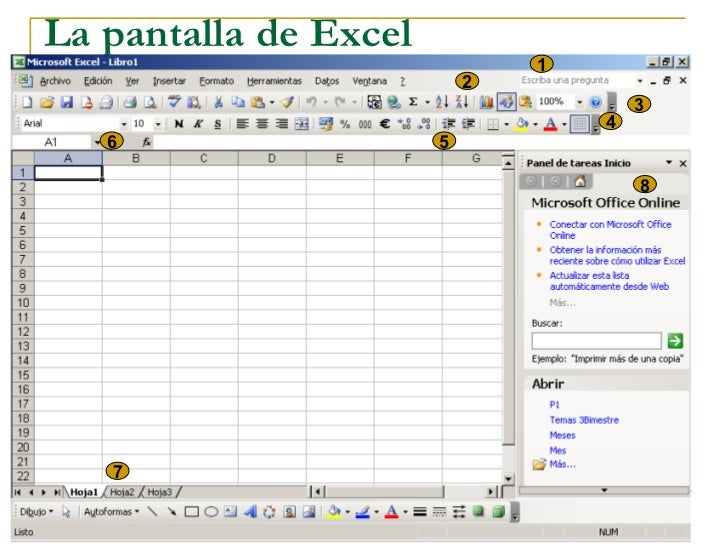Click the Copy icon
This screenshot has width=728, height=546.
coord(238,102)
